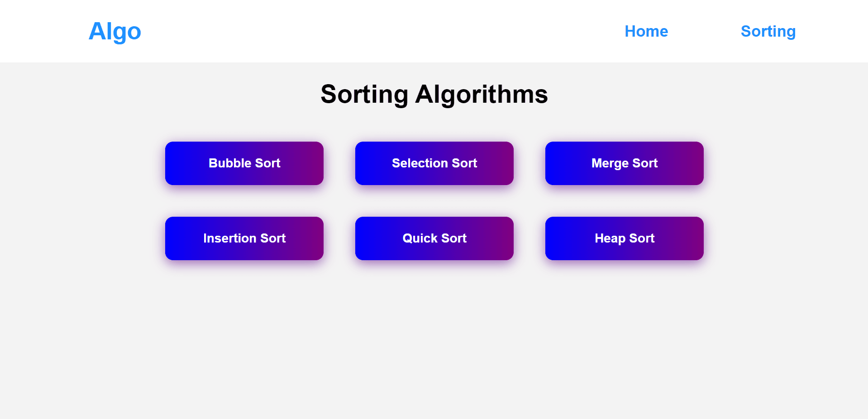Select the Heap Sort gradient card
The height and width of the screenshot is (419, 868).
[x=625, y=238]
